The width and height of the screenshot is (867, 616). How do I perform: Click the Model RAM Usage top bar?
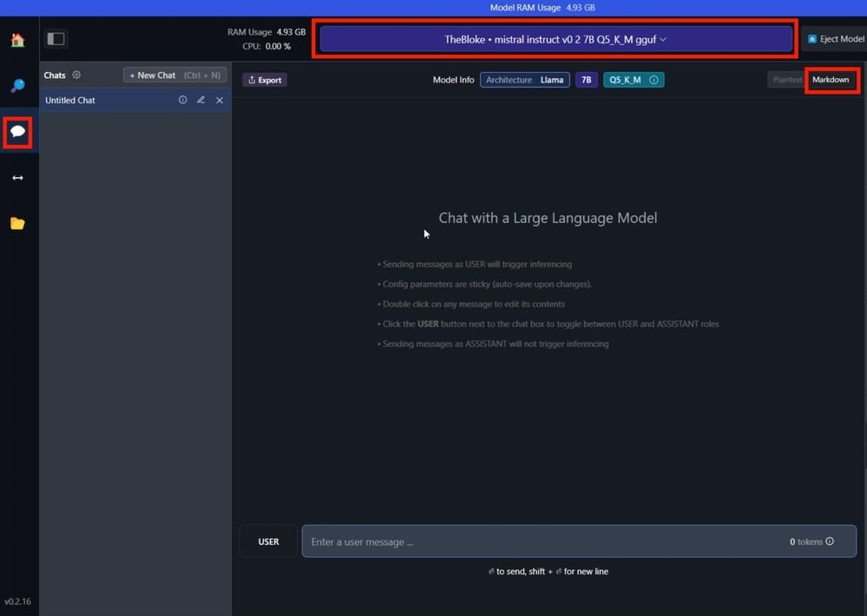(x=434, y=8)
